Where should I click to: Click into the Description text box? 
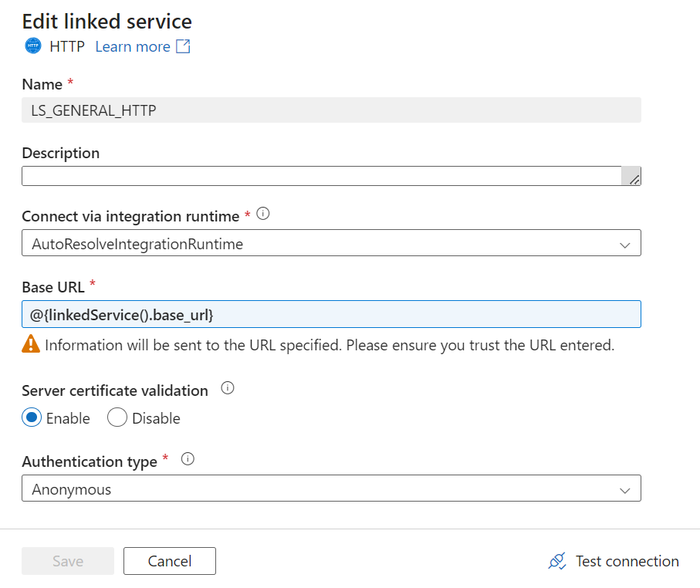point(321,176)
